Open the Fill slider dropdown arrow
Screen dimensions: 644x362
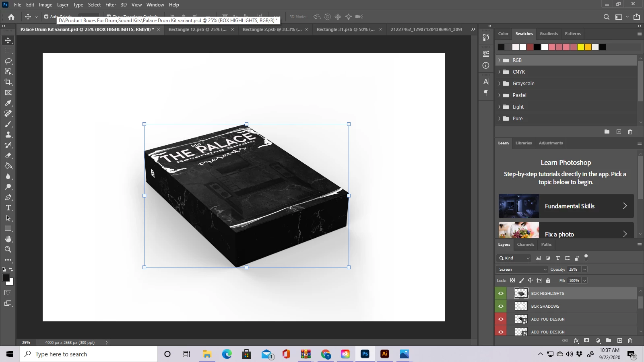tap(584, 280)
